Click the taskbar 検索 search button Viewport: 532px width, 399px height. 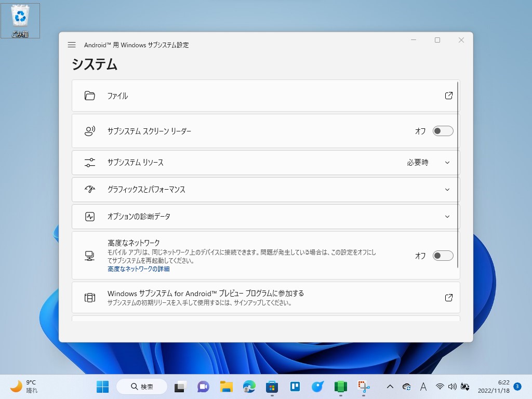pos(141,387)
